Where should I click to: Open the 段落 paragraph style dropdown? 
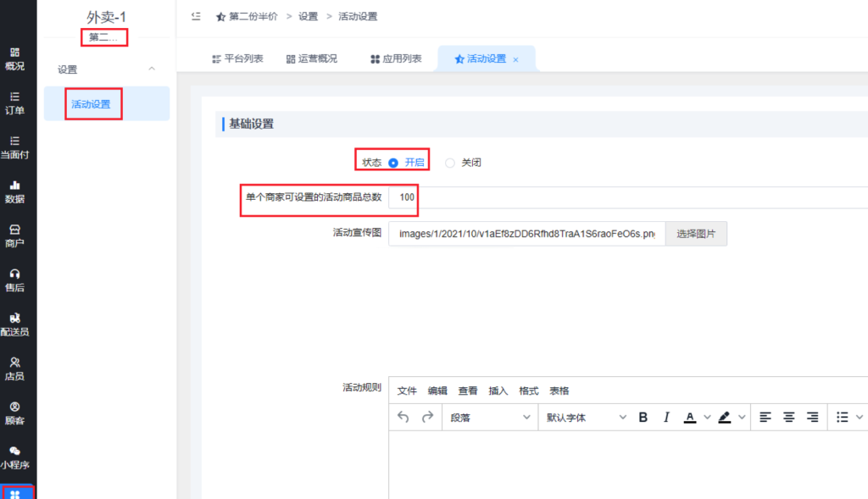tap(489, 417)
